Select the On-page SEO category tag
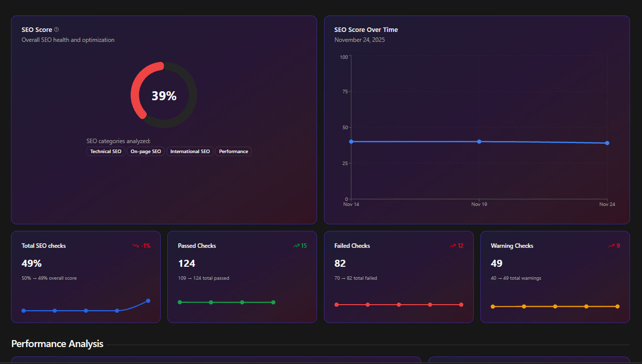 146,152
